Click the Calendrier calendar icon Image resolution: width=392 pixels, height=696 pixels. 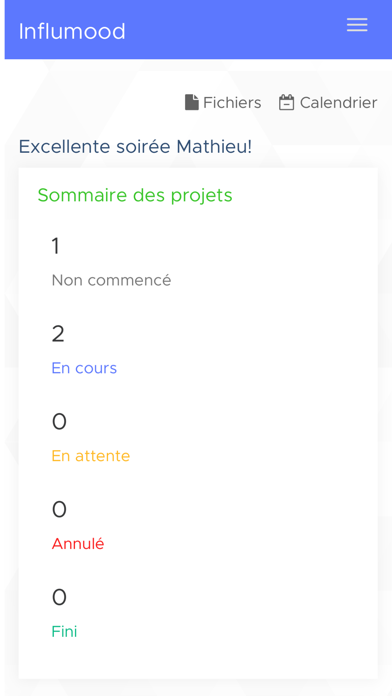coord(286,103)
